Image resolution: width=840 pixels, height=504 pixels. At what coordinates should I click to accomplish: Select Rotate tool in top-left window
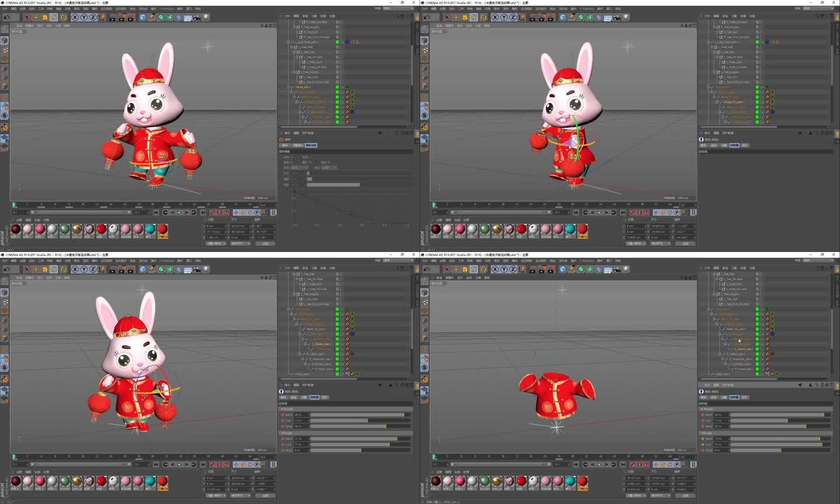pyautogui.click(x=54, y=17)
